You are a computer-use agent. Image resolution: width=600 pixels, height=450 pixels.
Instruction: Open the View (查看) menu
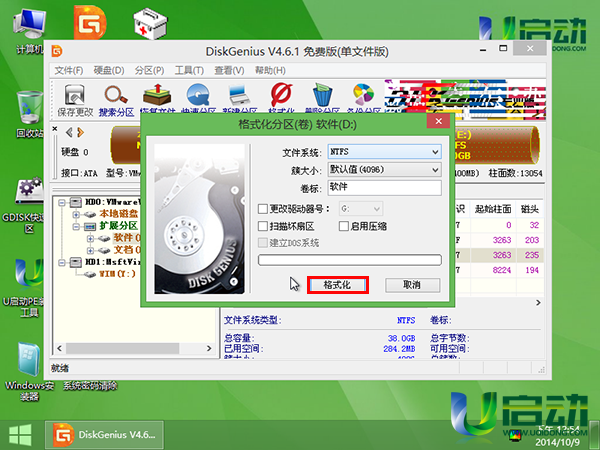coord(229,70)
